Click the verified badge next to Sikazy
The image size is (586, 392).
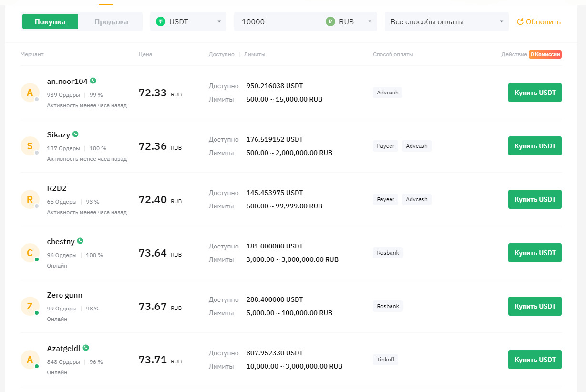click(x=75, y=134)
